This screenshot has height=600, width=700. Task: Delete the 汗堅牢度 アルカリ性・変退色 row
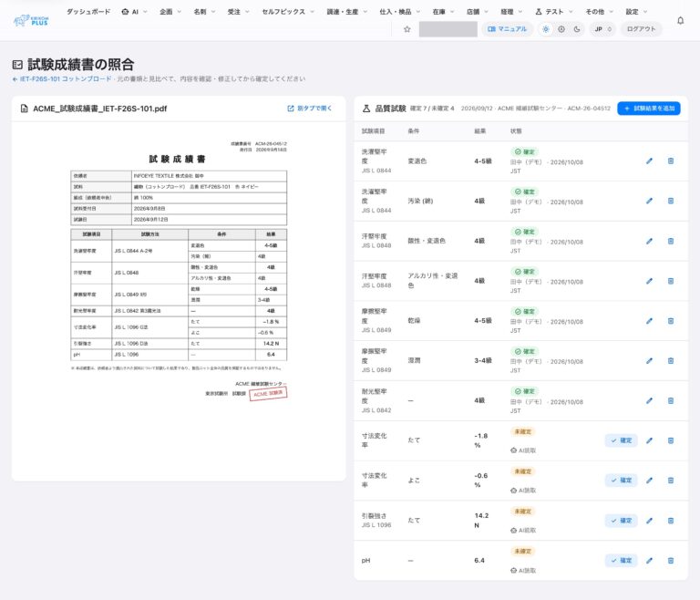click(x=671, y=281)
